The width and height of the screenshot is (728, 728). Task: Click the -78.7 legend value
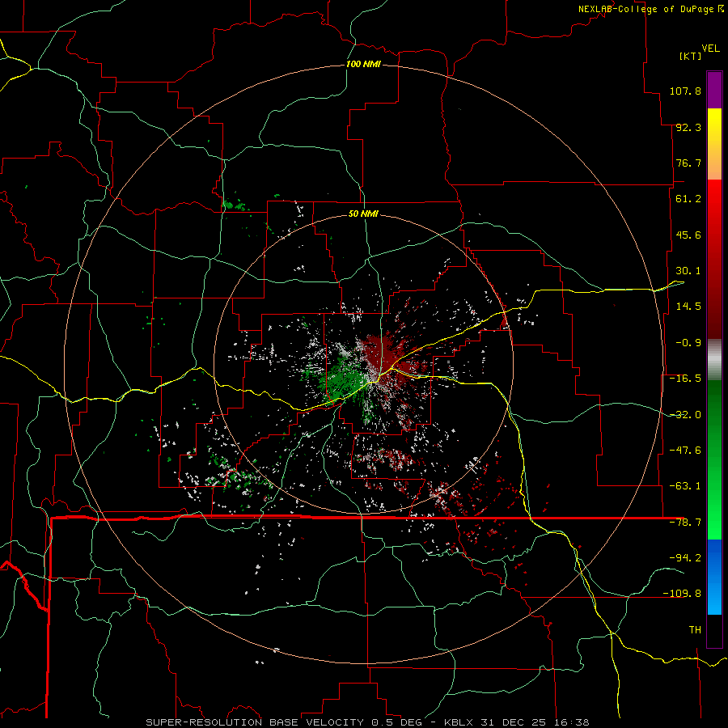685,523
